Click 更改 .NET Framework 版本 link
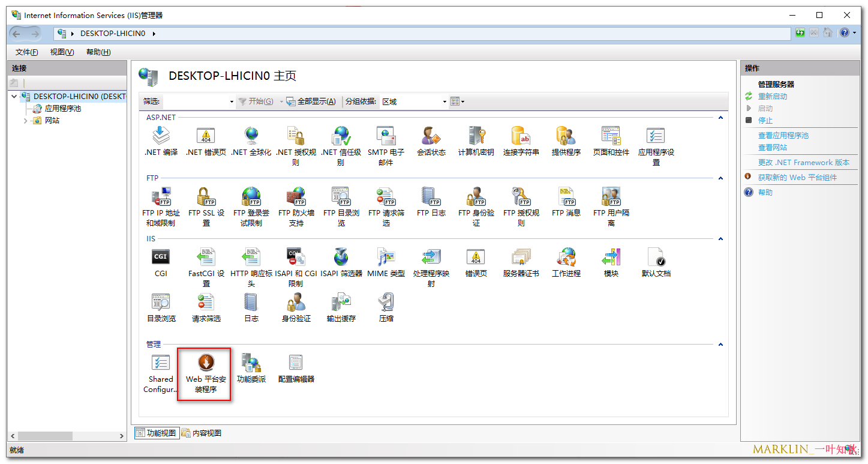 804,163
